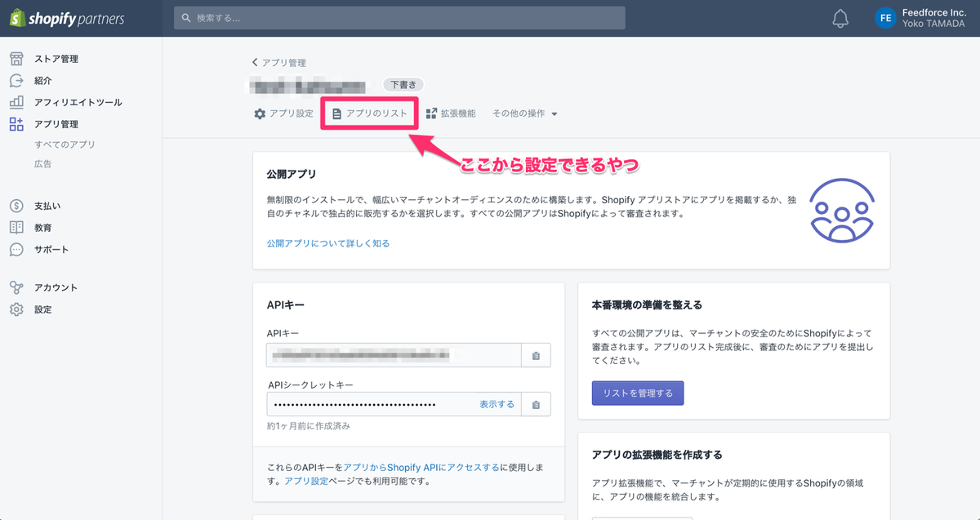Image resolution: width=980 pixels, height=520 pixels.
Task: Click the 拡張機能 extensions icon
Action: point(431,113)
